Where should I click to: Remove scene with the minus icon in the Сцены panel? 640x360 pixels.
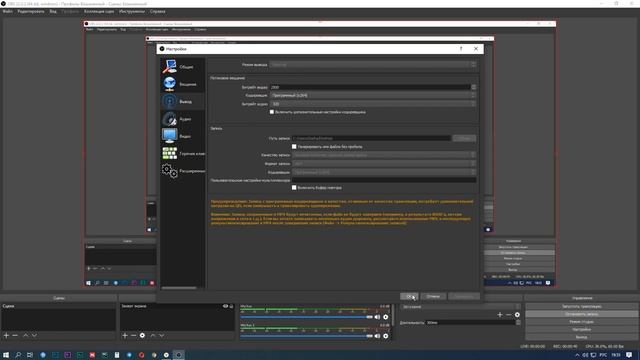15,335
